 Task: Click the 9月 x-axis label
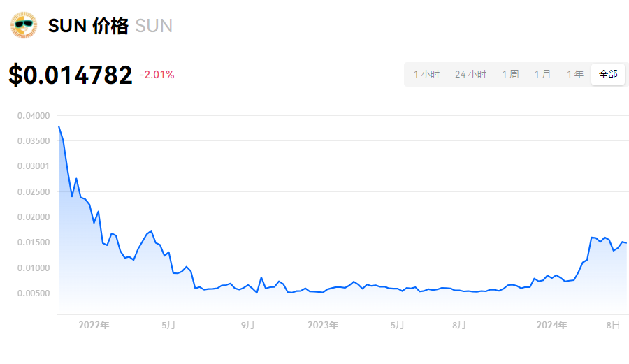(x=248, y=325)
